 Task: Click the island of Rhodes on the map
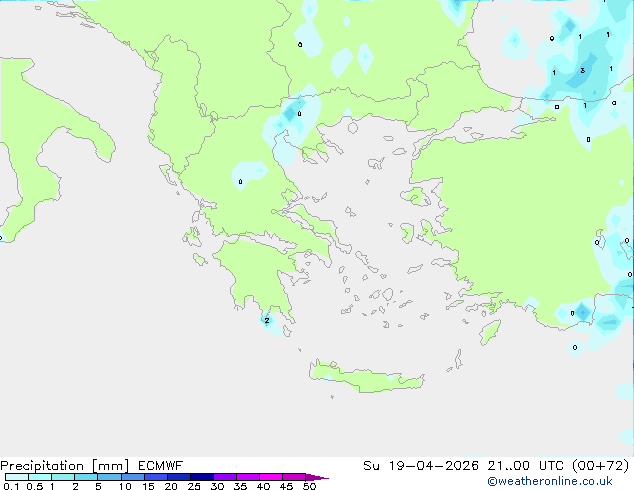pos(490,332)
